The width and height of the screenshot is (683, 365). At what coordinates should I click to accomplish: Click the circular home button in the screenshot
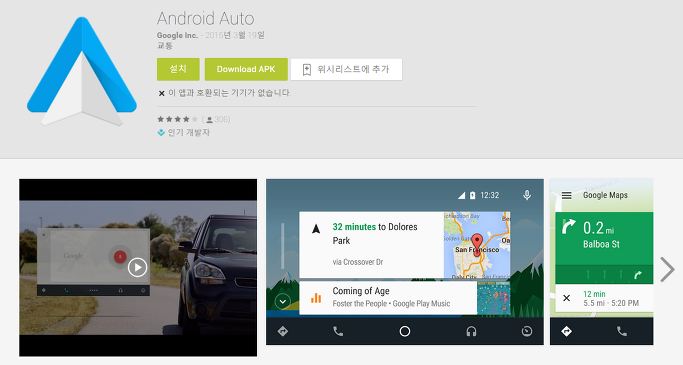(405, 331)
